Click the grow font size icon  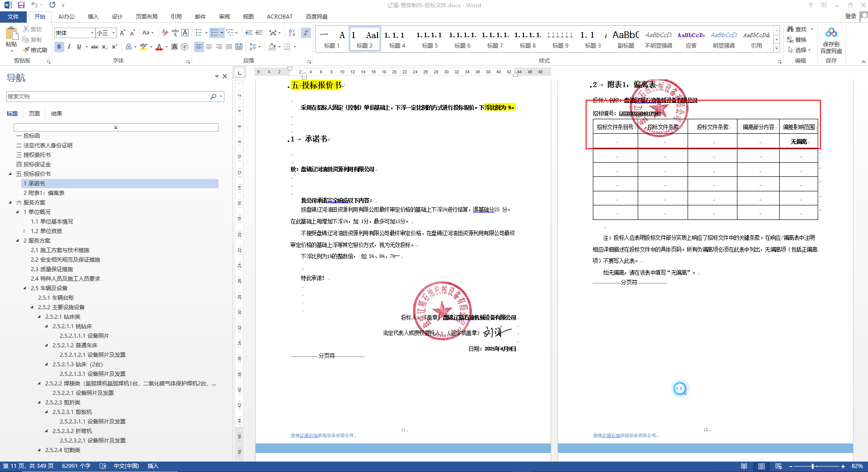pyautogui.click(x=122, y=33)
